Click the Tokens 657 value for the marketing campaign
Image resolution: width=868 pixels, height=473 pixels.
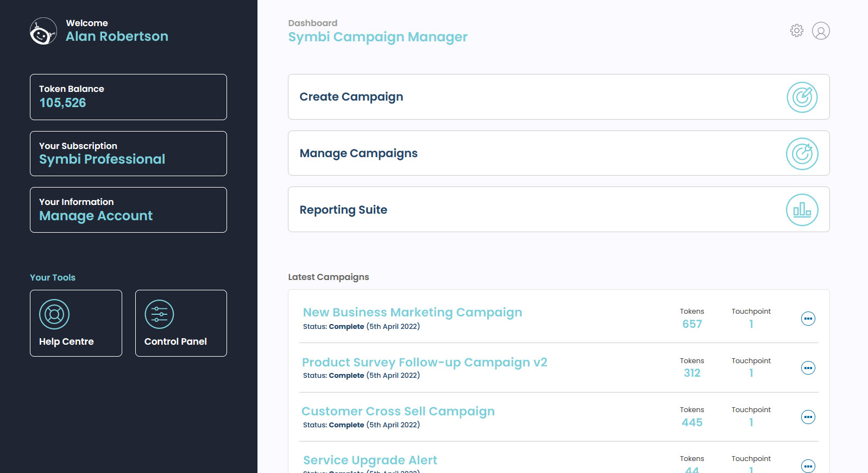pos(692,323)
